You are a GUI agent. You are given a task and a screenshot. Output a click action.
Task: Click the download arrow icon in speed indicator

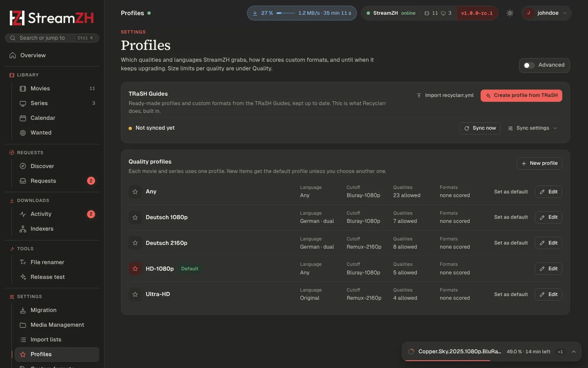click(x=255, y=13)
